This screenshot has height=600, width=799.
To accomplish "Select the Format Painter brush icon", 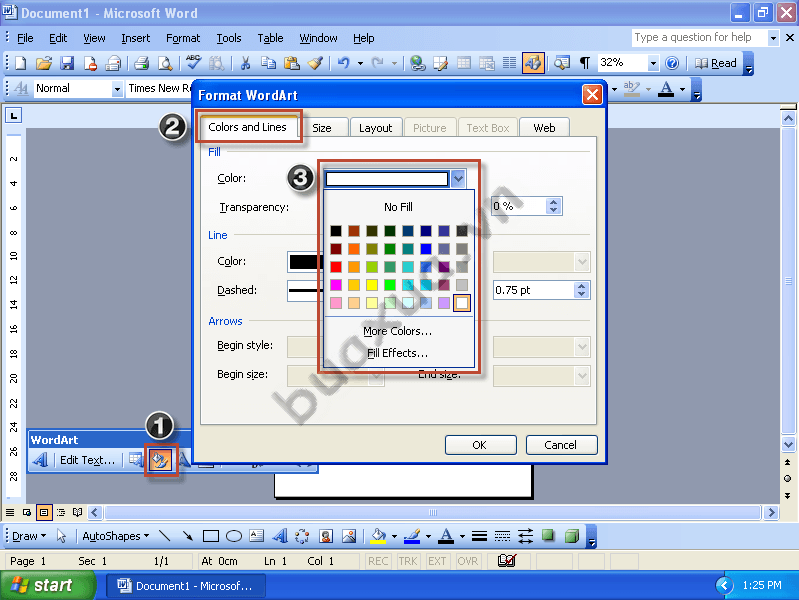I will 315,63.
